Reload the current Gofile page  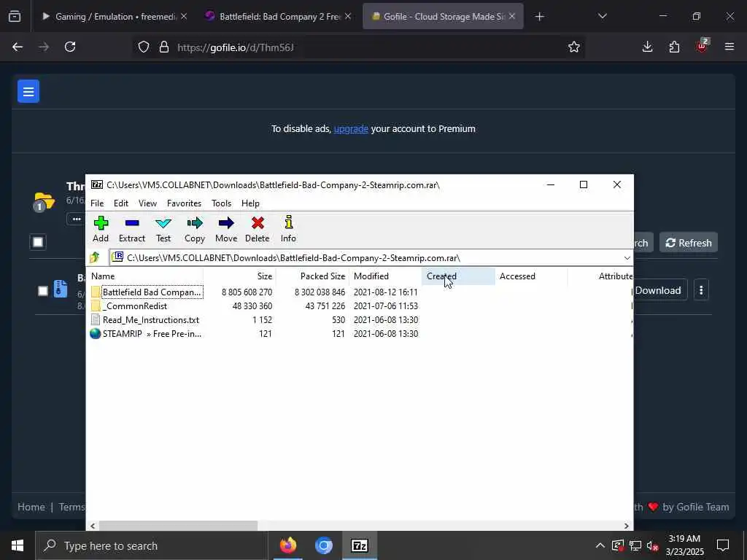coord(70,47)
